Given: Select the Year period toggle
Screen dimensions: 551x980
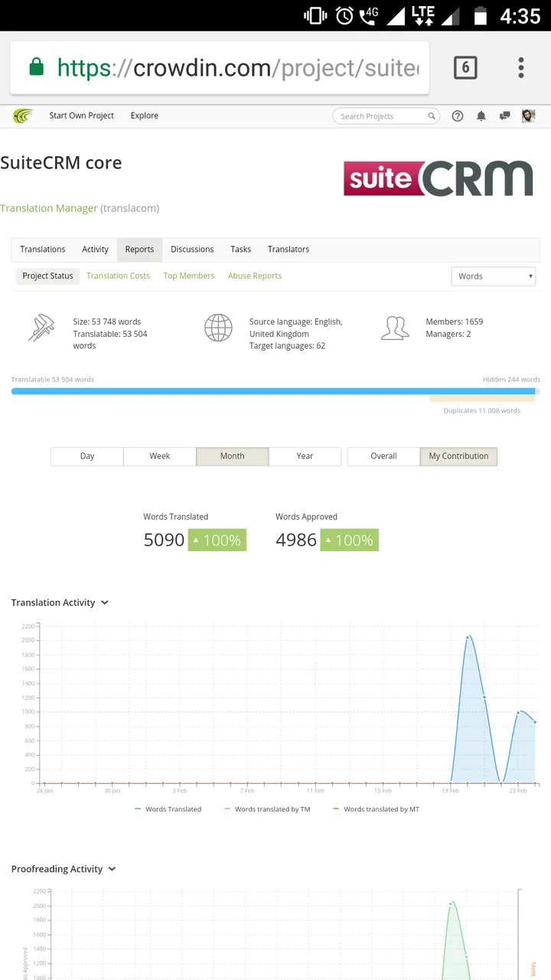Looking at the screenshot, I should click(x=305, y=456).
